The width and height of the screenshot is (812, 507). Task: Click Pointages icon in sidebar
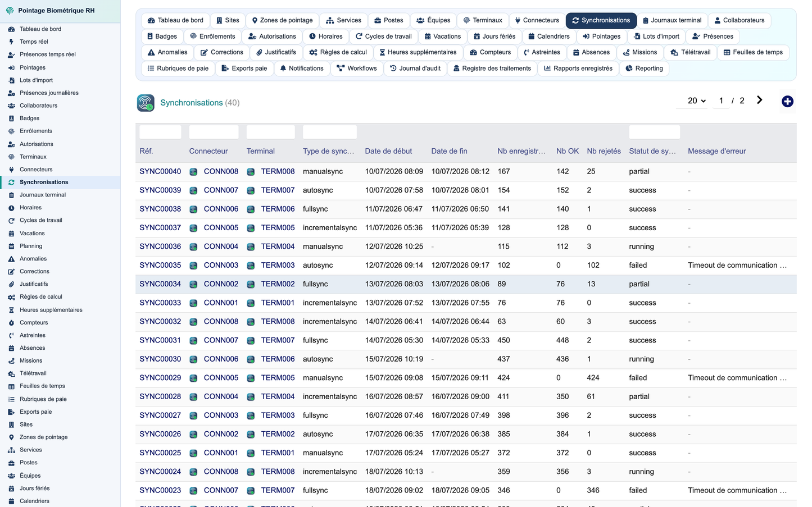11,67
